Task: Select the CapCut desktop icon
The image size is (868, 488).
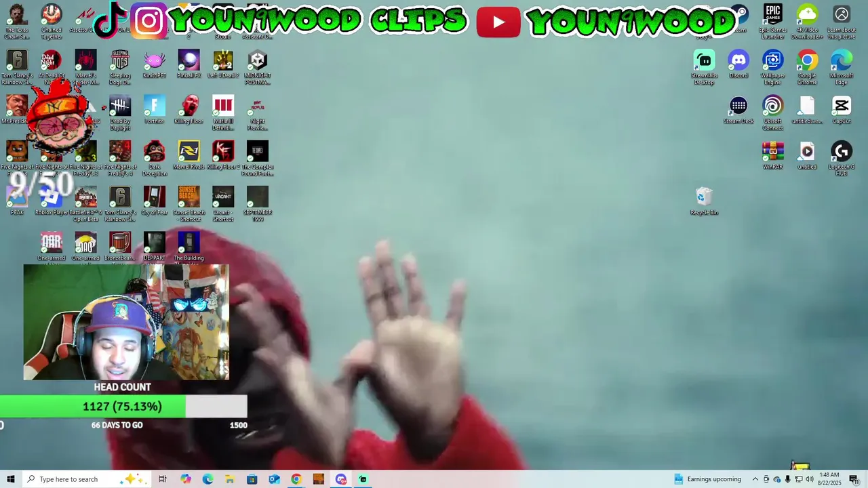Action: [x=842, y=110]
